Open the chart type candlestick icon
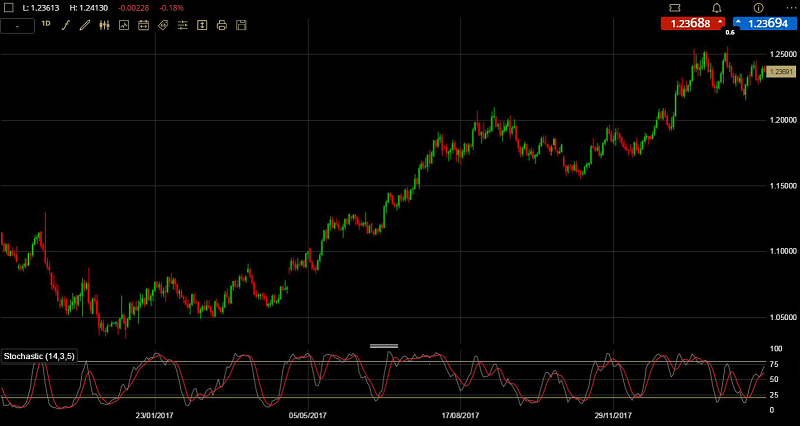Image resolution: width=800 pixels, height=426 pixels. [104, 24]
